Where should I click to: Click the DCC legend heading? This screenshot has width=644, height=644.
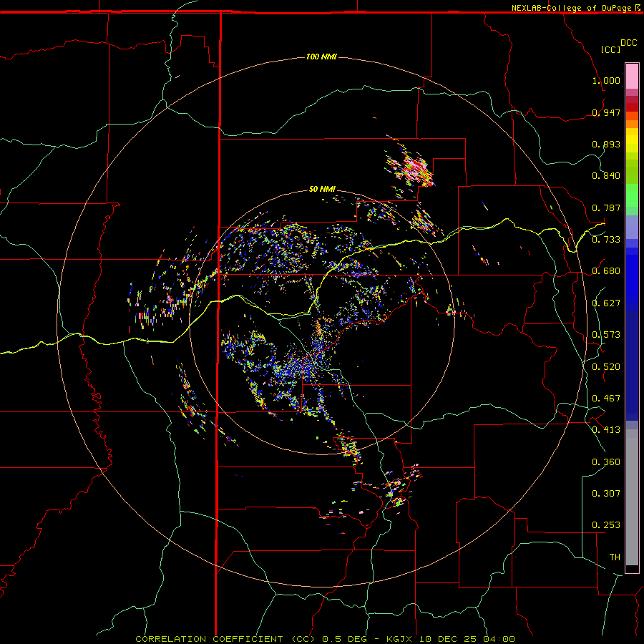628,43
